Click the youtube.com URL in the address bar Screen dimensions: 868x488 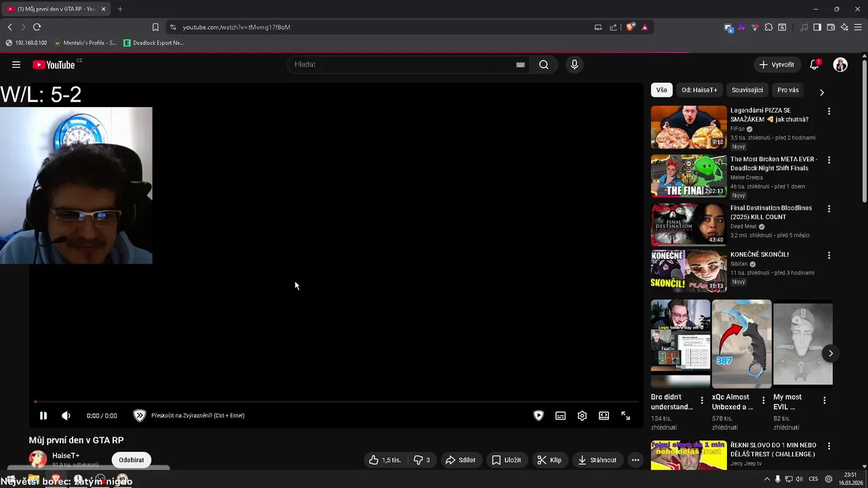[236, 27]
